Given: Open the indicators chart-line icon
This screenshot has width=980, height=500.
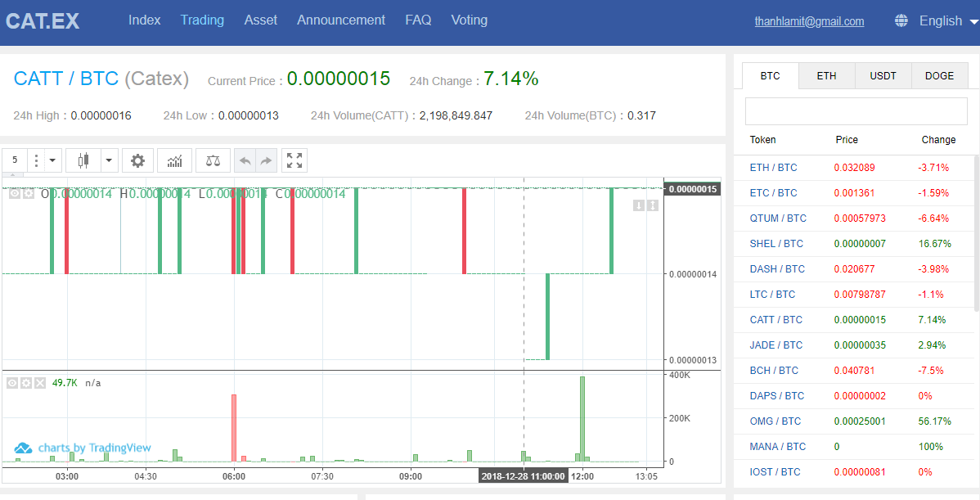Looking at the screenshot, I should tap(175, 160).
